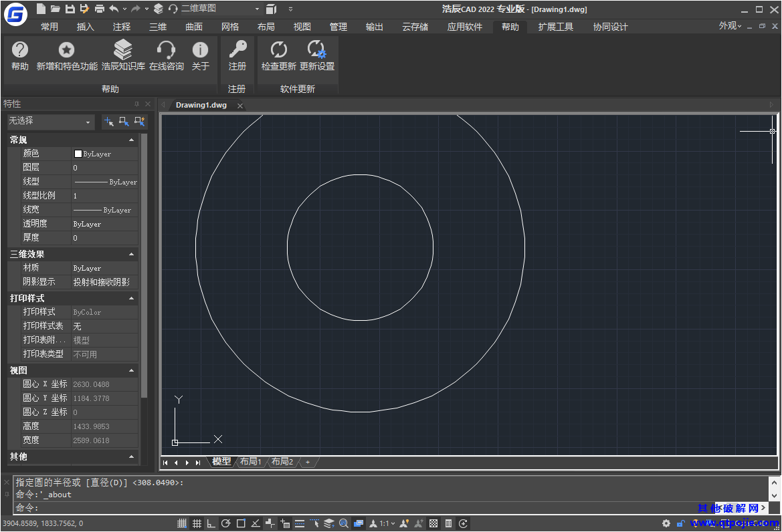The width and height of the screenshot is (782, 532).
Task: Toggle object snap tracking in status bar
Action: (256, 523)
